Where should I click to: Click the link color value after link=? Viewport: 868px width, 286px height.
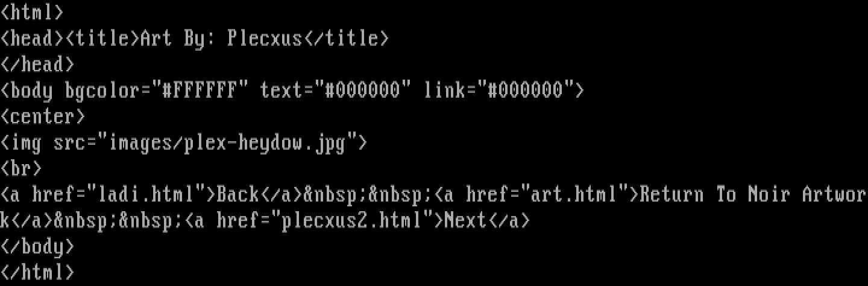[526, 91]
